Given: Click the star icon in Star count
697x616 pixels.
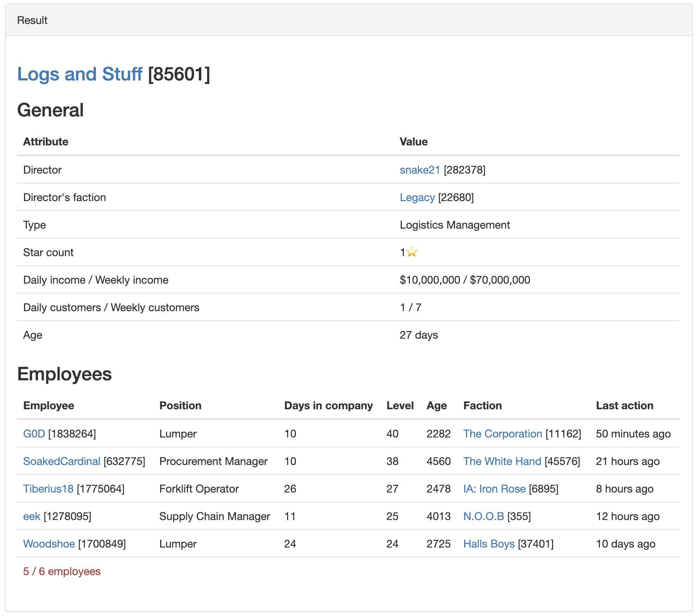Looking at the screenshot, I should pyautogui.click(x=412, y=252).
